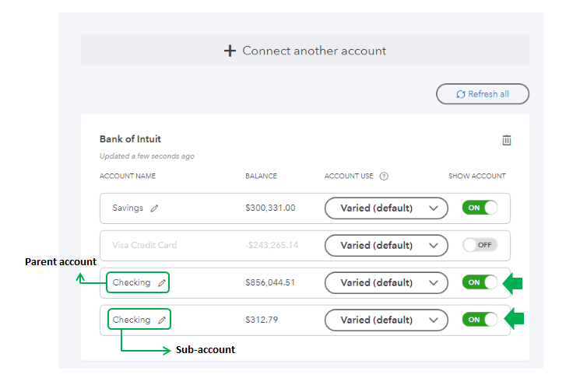The width and height of the screenshot is (573, 392).
Task: Click the trash icon for Bank of Intuit
Action: click(x=507, y=141)
